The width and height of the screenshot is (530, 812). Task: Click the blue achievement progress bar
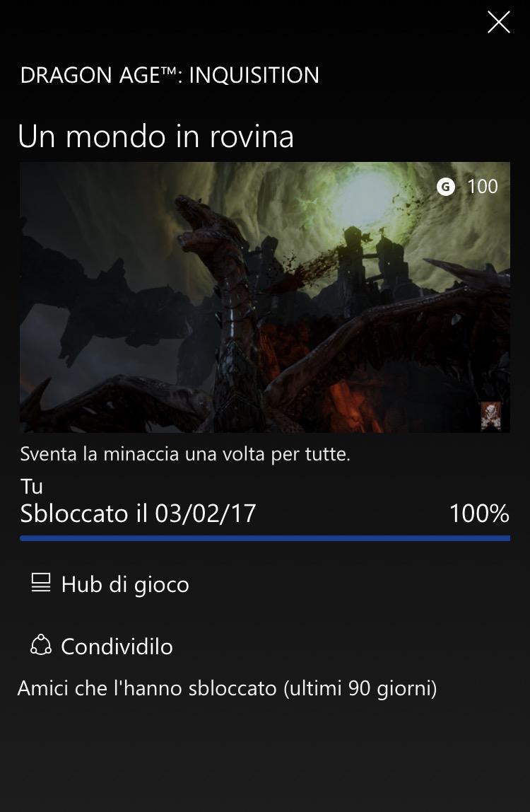pos(265,538)
